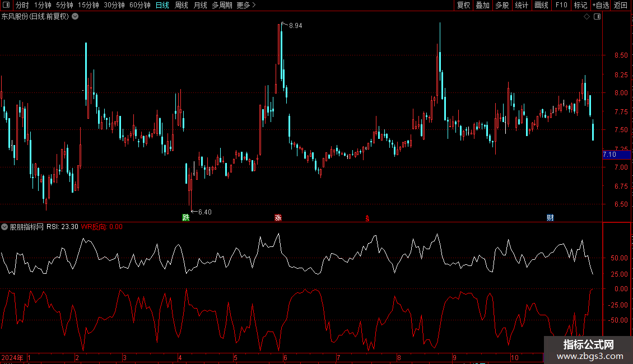633x364 pixels.
Task: Click the blue 财 financial report marker
Action: point(550,217)
